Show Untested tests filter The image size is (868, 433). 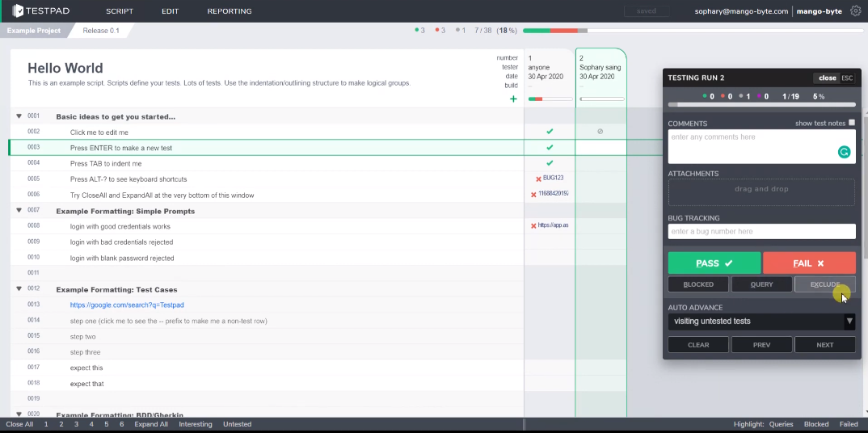237,424
